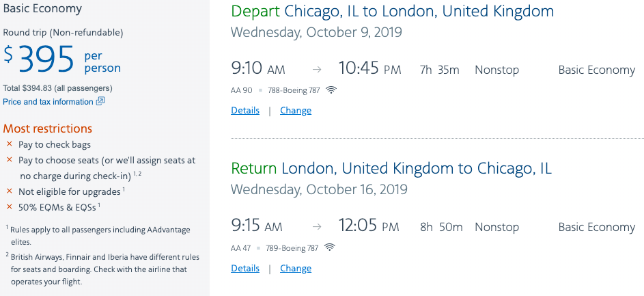The height and width of the screenshot is (296, 644).
Task: Click the X icon beside Not eligible for upgrades
Action: coord(10,191)
